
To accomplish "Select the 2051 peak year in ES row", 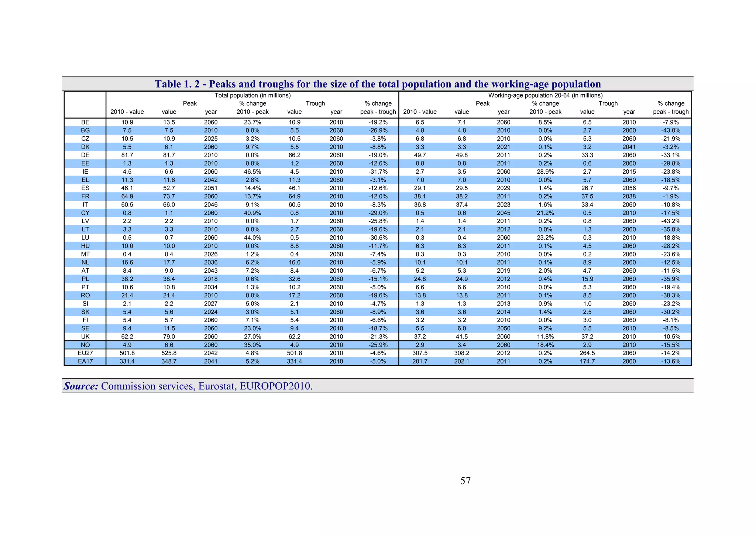I will 211,188.
